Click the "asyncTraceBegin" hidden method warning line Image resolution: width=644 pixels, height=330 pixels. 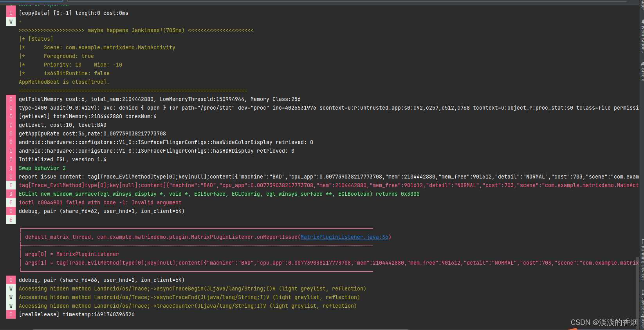click(x=193, y=289)
